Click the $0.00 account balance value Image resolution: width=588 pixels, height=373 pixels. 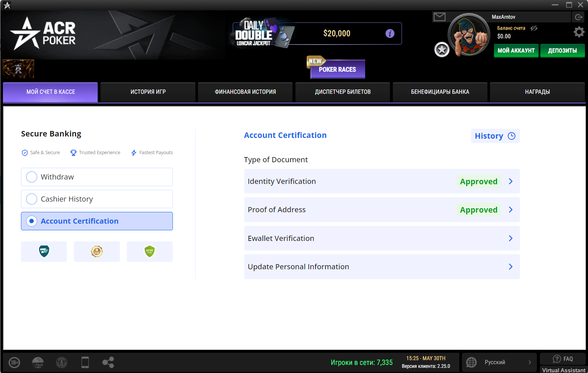click(x=504, y=36)
